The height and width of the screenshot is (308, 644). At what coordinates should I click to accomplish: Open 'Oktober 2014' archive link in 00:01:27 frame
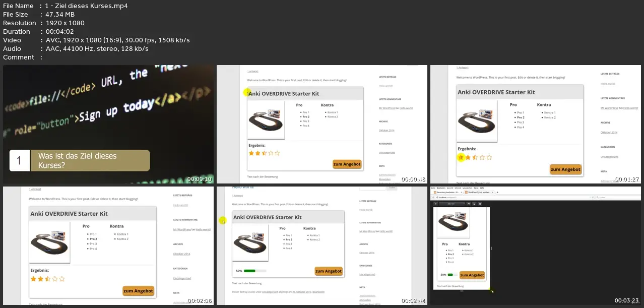click(610, 133)
